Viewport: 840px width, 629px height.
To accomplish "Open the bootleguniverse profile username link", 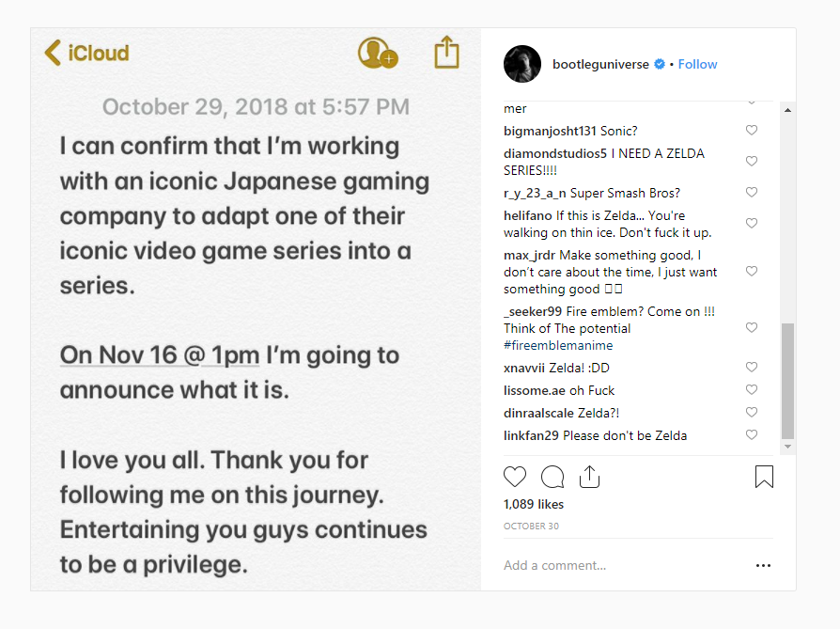I will (x=599, y=64).
